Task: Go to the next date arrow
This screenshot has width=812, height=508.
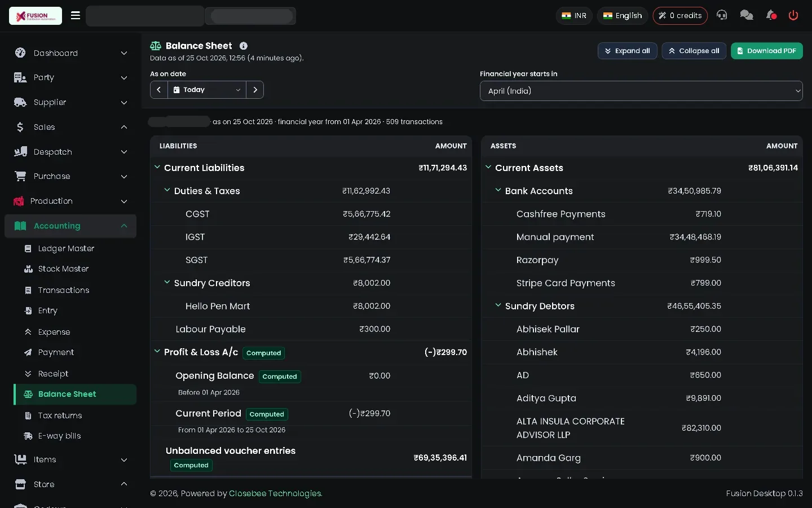Action: (x=255, y=90)
